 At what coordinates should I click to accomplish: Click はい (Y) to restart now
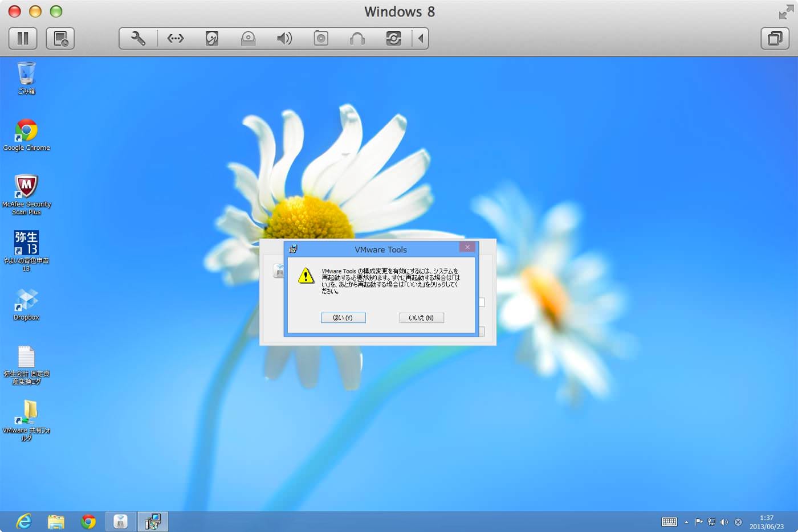pyautogui.click(x=343, y=318)
